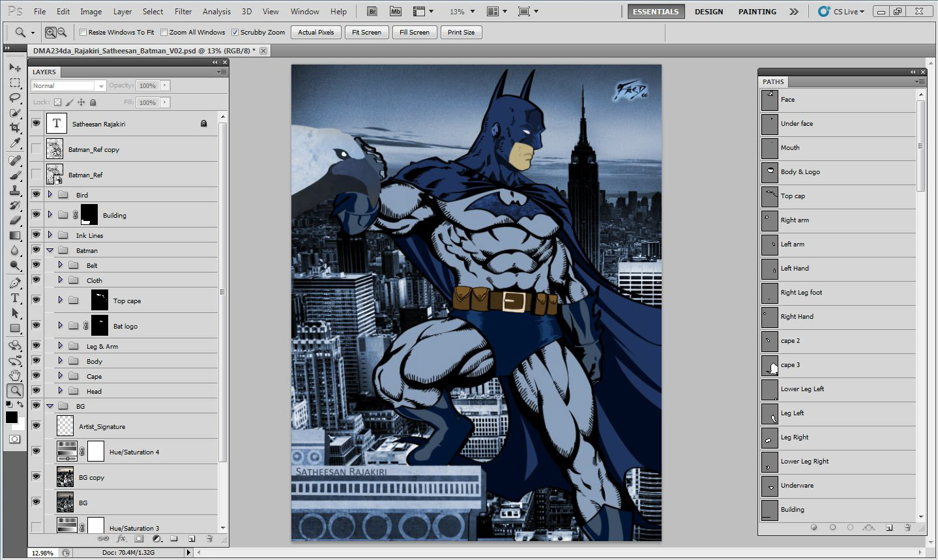Select the Brush tool
Screen dimensions: 938x560
pos(15,175)
